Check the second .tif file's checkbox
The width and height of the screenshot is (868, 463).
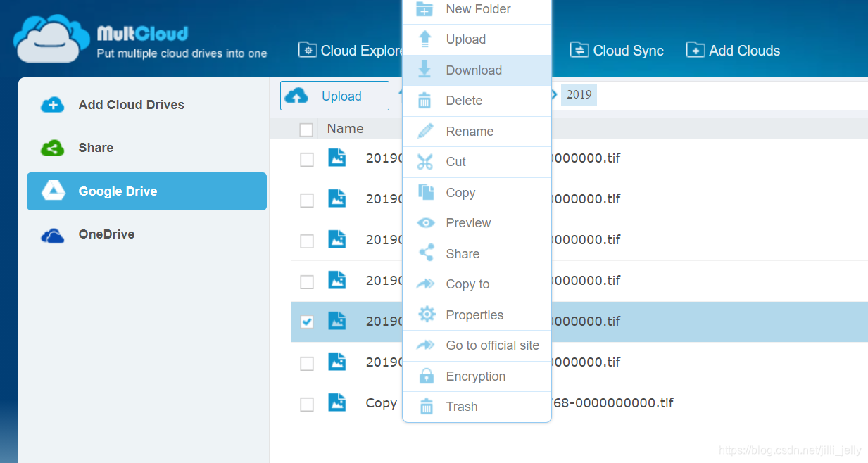(307, 201)
